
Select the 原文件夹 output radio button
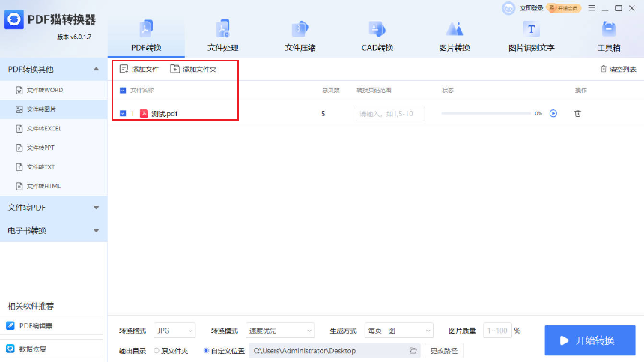point(157,350)
